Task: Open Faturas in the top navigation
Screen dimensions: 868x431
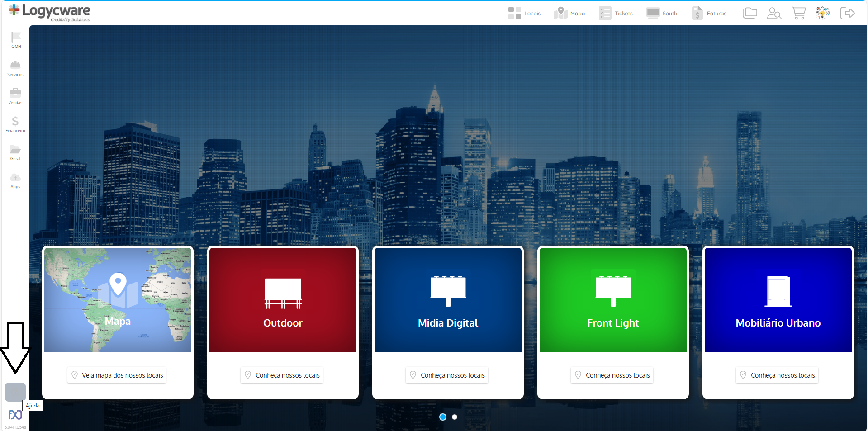Action: [709, 14]
